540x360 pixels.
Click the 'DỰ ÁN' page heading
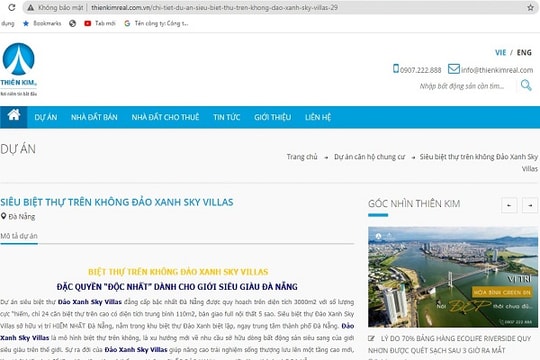18,149
